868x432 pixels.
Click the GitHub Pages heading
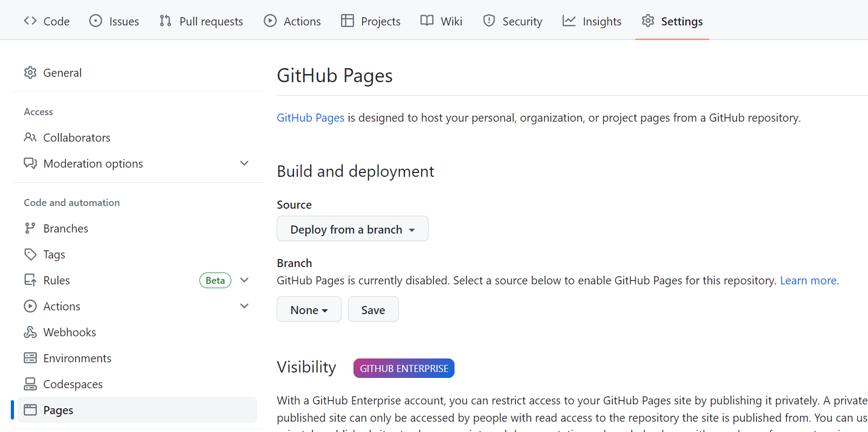pyautogui.click(x=335, y=76)
